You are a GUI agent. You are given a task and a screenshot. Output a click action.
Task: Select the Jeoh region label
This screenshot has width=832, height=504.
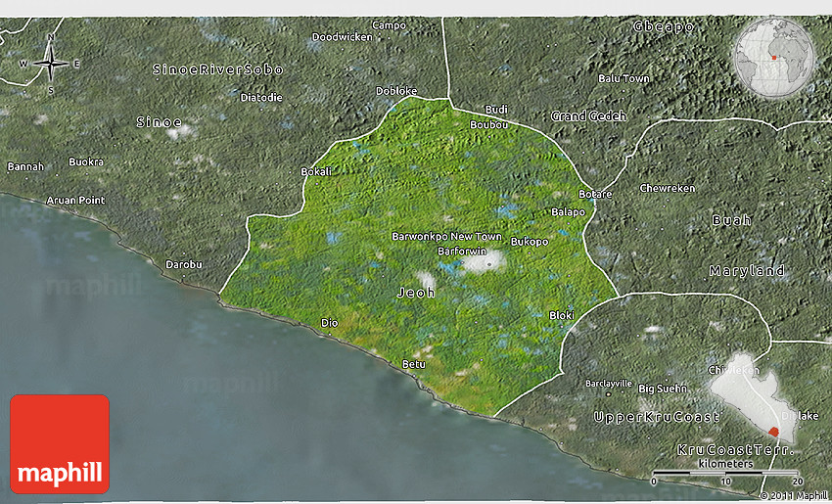tap(416, 293)
